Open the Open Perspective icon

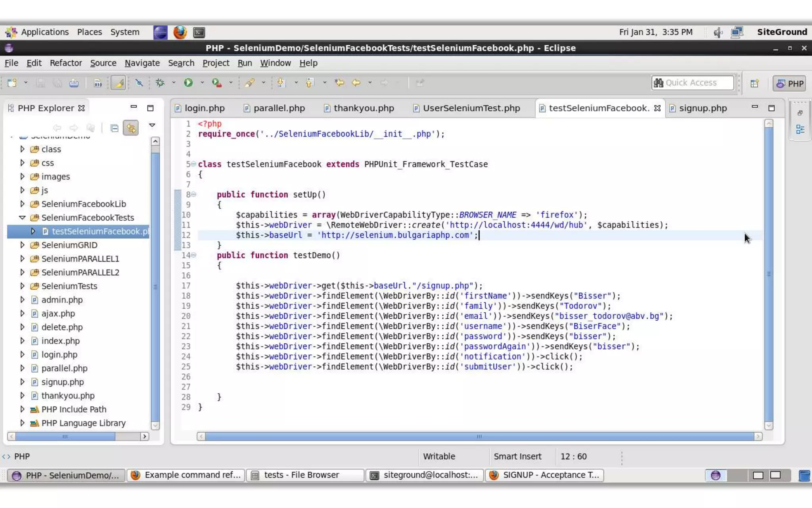tap(755, 83)
